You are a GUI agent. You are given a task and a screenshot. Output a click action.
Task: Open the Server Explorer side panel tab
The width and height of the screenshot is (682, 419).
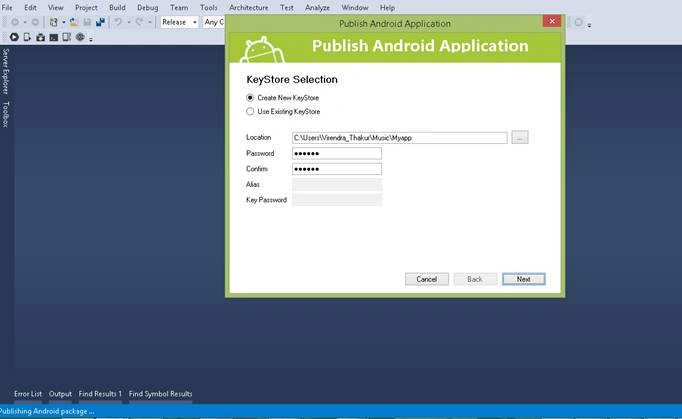(x=5, y=71)
